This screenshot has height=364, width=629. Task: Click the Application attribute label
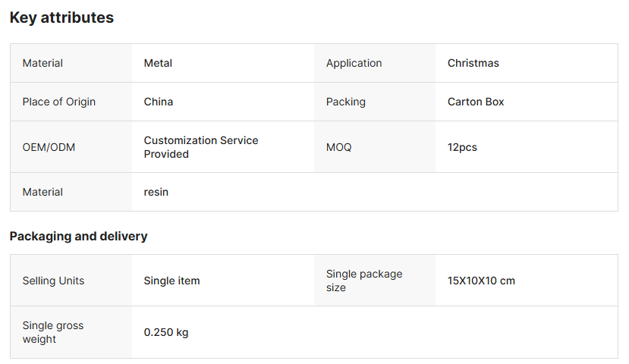[354, 63]
